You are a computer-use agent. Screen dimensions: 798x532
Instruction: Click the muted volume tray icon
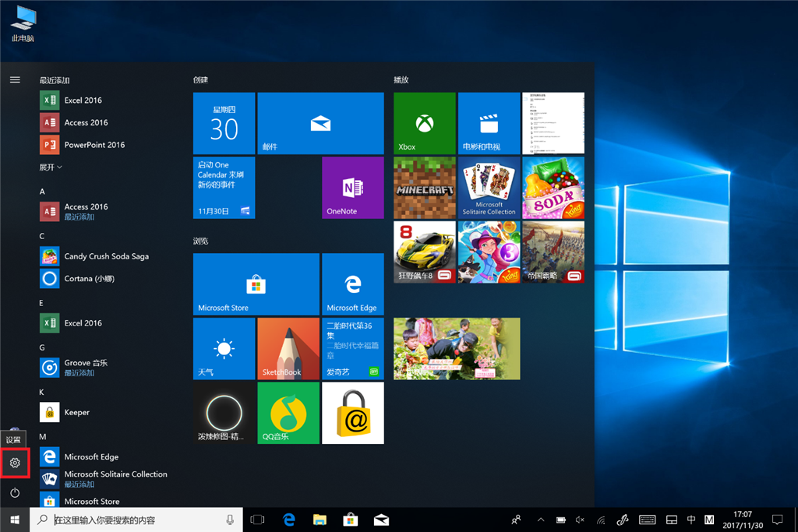coord(580,520)
